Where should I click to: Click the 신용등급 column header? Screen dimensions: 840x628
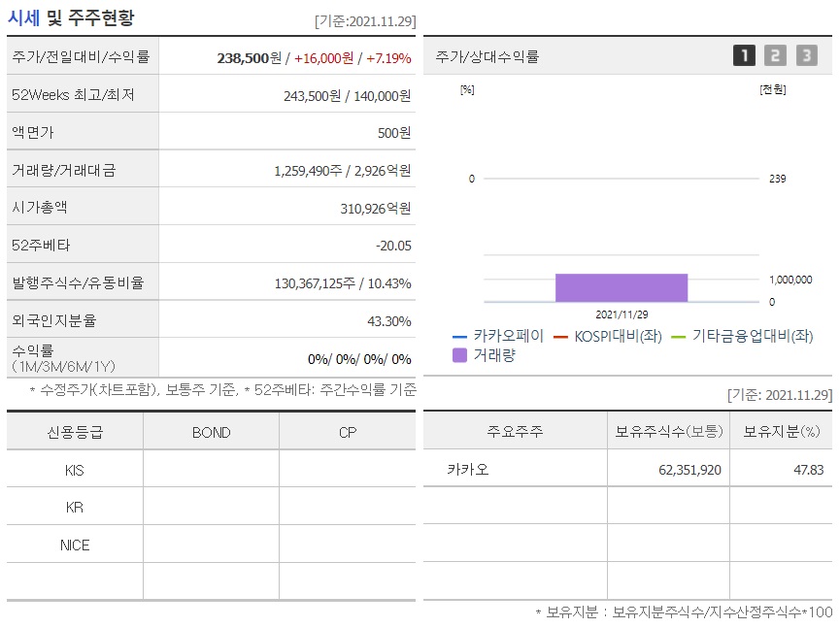tap(75, 432)
